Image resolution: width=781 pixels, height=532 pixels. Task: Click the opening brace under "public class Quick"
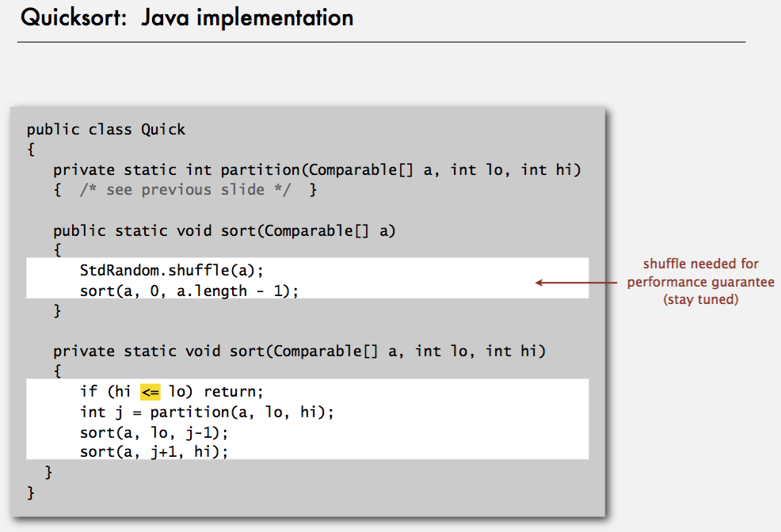tap(31, 150)
